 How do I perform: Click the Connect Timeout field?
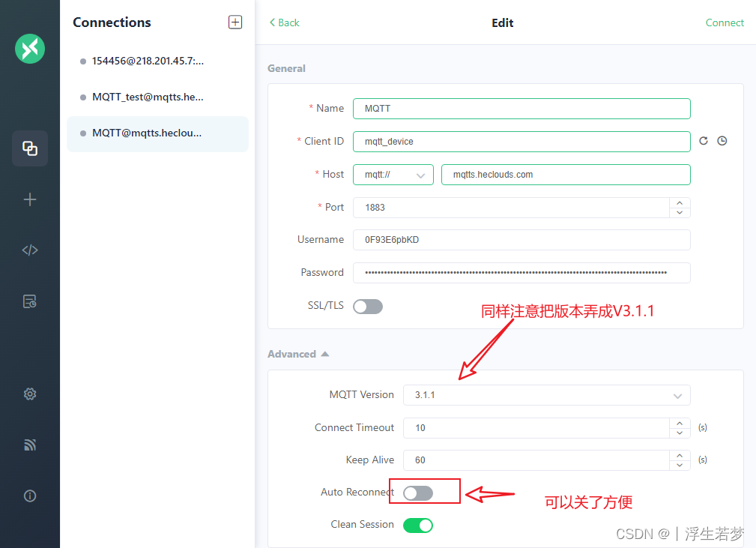tap(536, 428)
